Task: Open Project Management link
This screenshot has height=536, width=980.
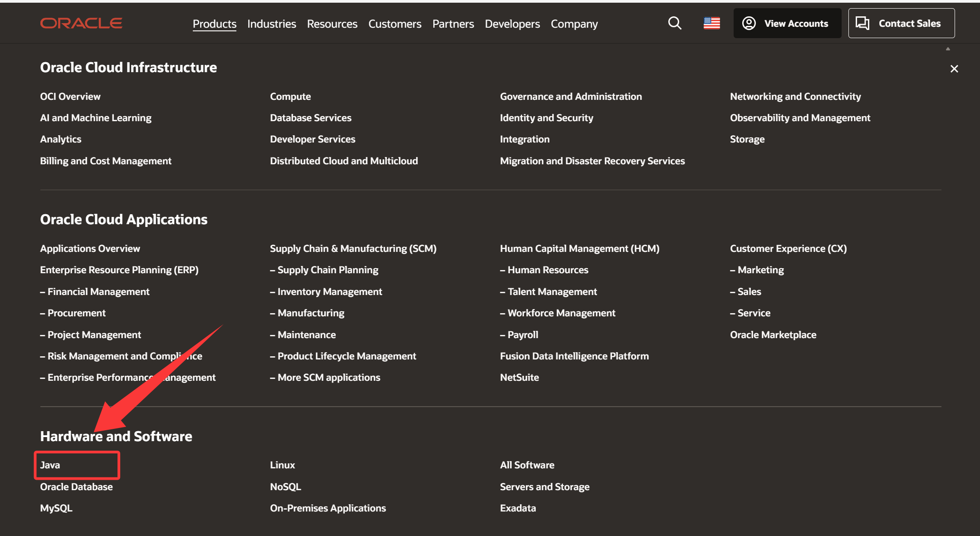Action: [x=91, y=334]
